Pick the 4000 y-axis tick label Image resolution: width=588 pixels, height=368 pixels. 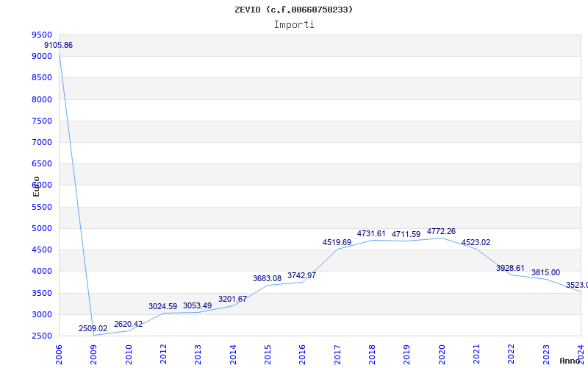(x=42, y=271)
